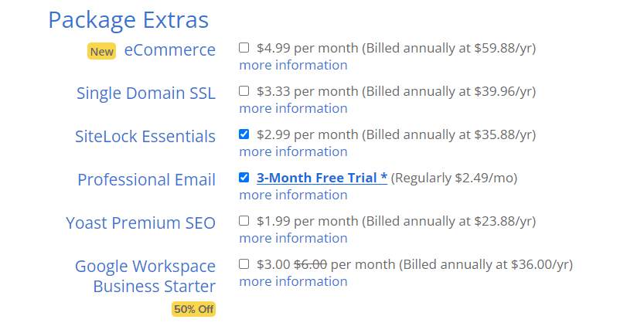
Task: Uncheck SiteLock Essentials checkbox
Action: point(244,134)
